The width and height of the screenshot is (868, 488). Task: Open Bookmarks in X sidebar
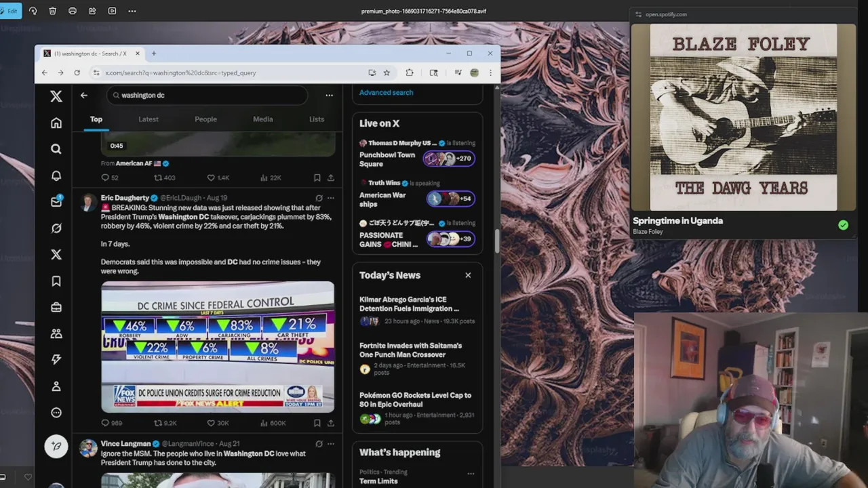click(x=56, y=281)
